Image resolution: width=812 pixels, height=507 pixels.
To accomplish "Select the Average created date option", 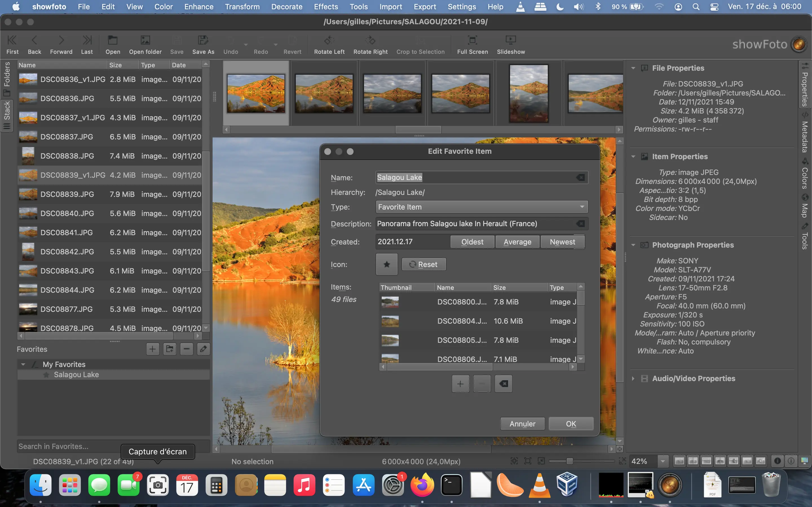I will click(517, 241).
